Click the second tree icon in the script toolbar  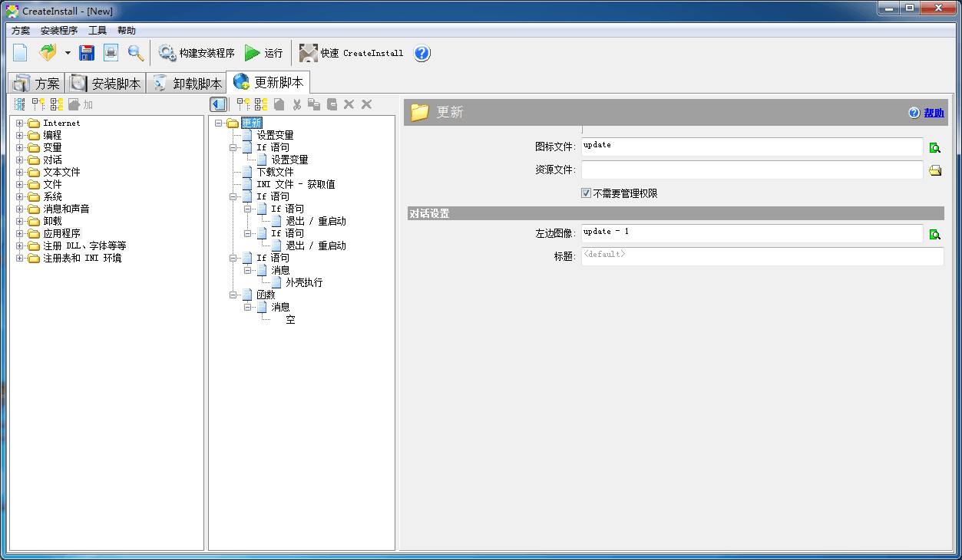(x=261, y=104)
